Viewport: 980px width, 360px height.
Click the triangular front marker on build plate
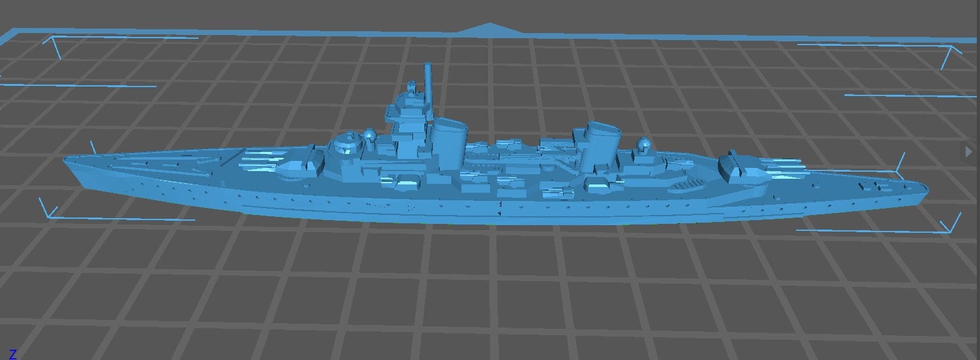click(489, 29)
